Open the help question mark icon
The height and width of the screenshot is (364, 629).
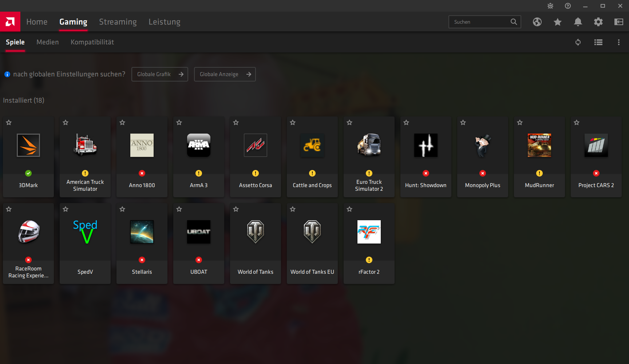pyautogui.click(x=568, y=6)
